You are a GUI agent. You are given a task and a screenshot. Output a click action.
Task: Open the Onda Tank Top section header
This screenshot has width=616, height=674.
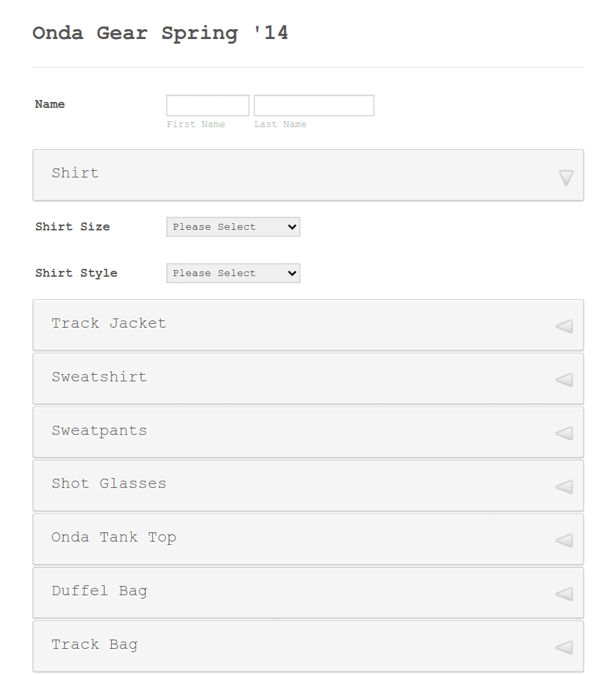click(309, 540)
